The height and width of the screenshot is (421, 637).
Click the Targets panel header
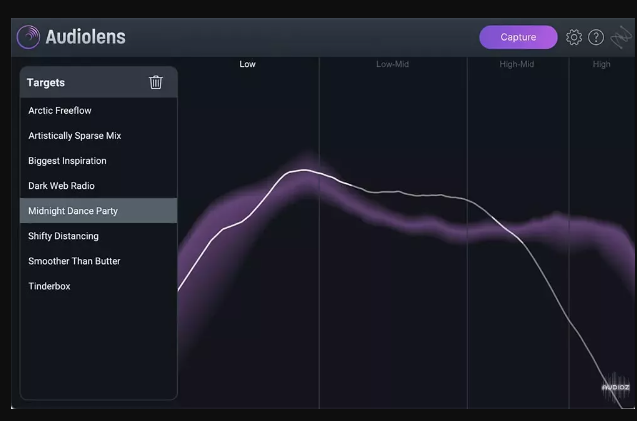pyautogui.click(x=46, y=83)
